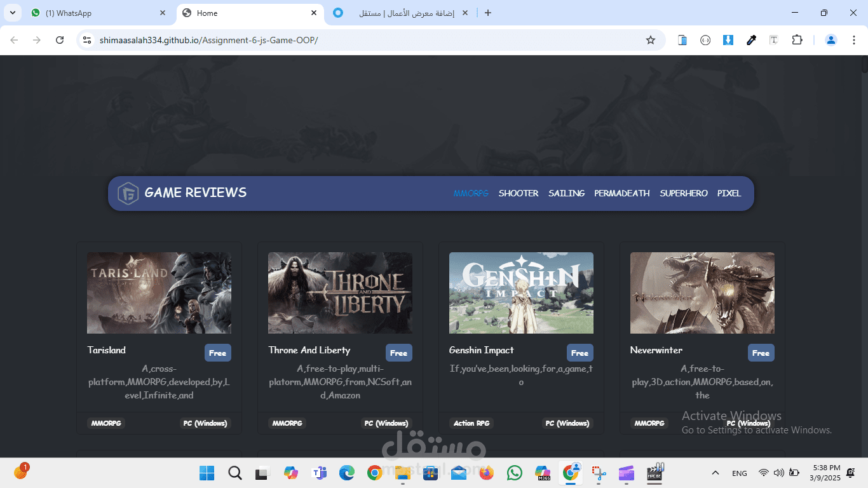Open the Genshin Impact thumbnail

point(521,293)
